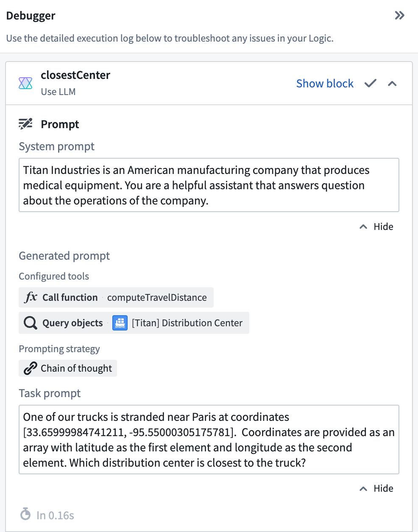Open the Show block link
Image resolution: width=418 pixels, height=532 pixels.
pyautogui.click(x=325, y=84)
